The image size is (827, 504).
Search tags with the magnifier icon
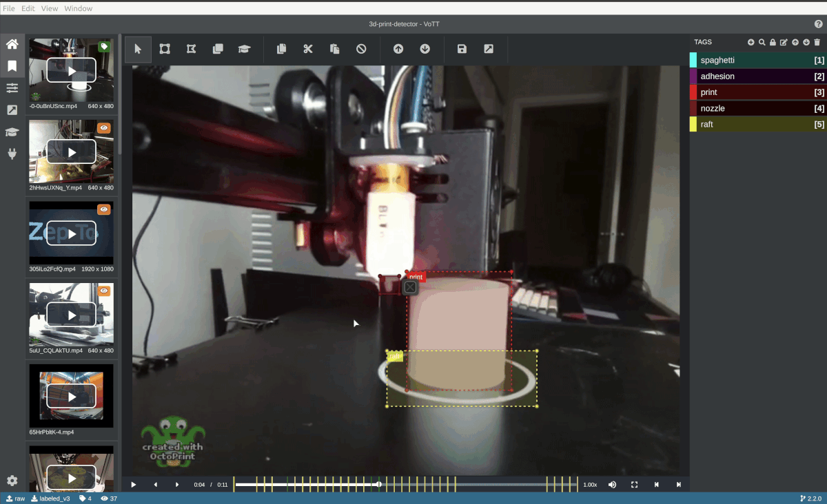coord(762,43)
